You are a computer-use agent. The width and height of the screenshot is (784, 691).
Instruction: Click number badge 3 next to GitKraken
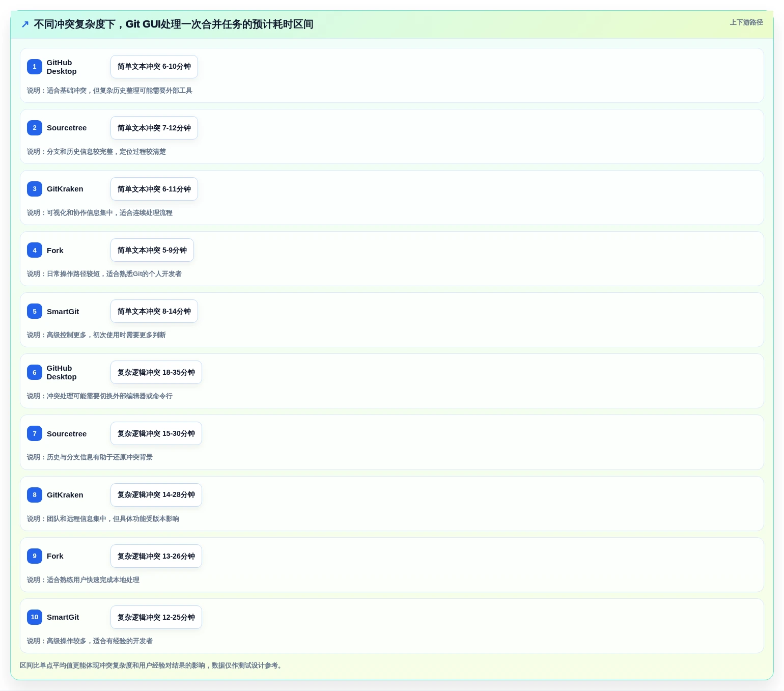[x=35, y=189]
